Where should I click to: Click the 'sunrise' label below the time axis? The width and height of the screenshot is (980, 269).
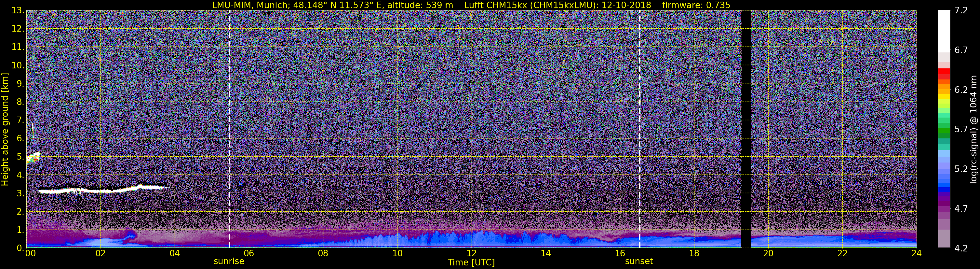(x=229, y=262)
